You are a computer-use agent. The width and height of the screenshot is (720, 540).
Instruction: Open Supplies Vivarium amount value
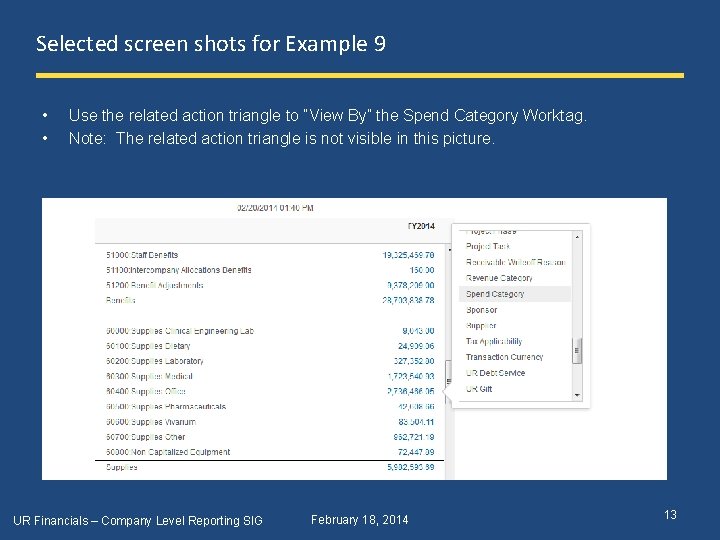coord(416,422)
